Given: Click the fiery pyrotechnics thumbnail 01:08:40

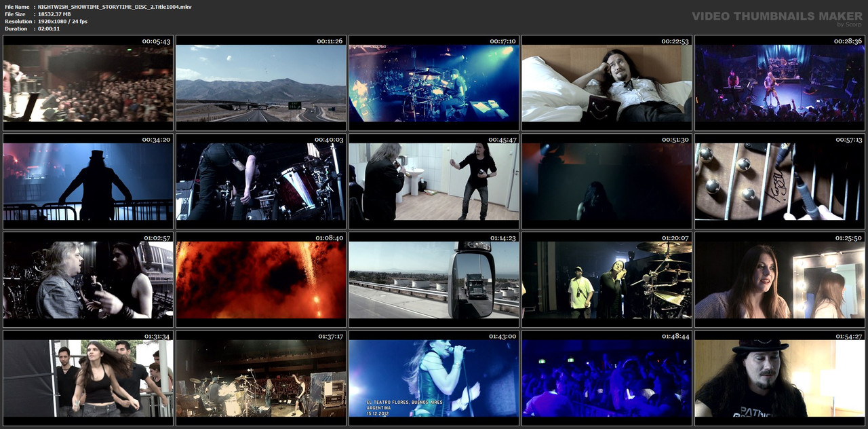Looking at the screenshot, I should [x=261, y=280].
